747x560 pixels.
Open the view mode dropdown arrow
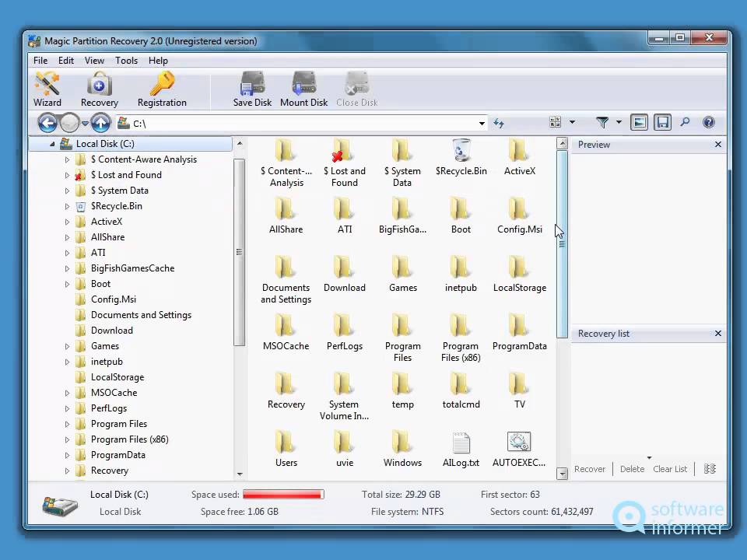(572, 122)
